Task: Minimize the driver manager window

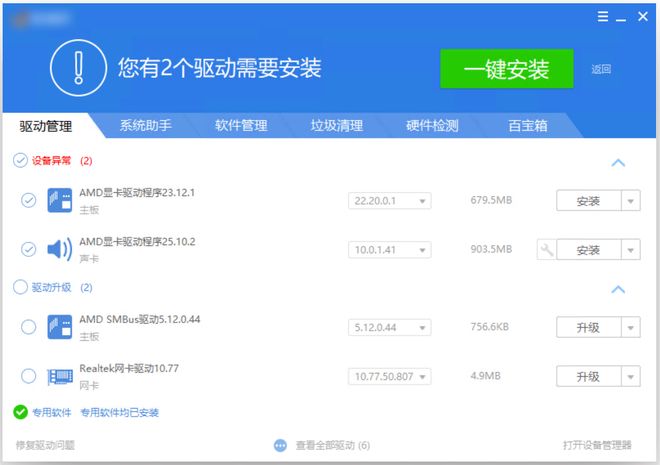Action: click(x=621, y=19)
